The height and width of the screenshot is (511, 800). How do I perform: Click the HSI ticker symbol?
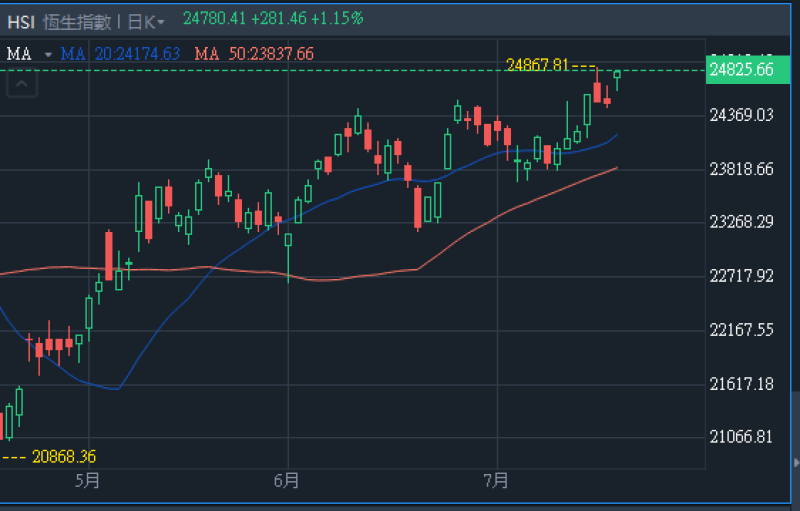20,20
